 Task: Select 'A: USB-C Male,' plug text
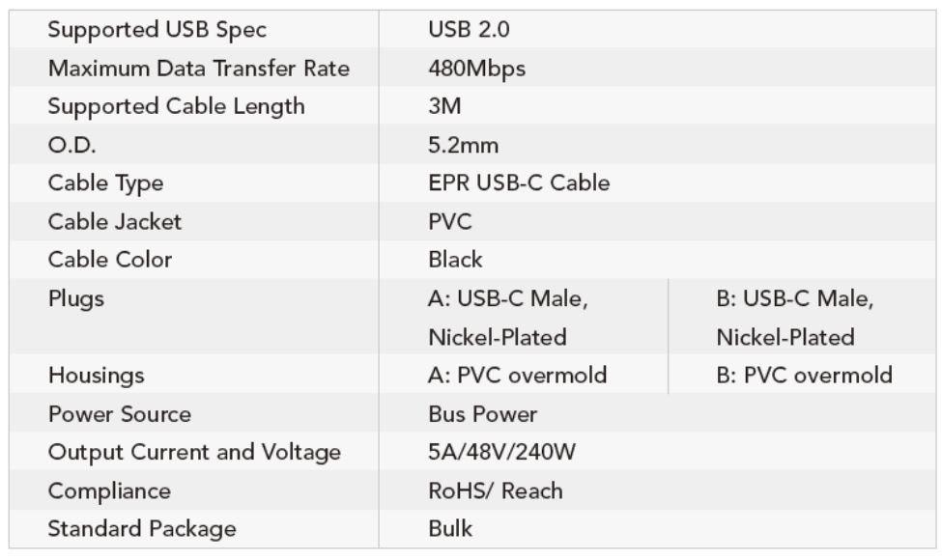(x=508, y=299)
